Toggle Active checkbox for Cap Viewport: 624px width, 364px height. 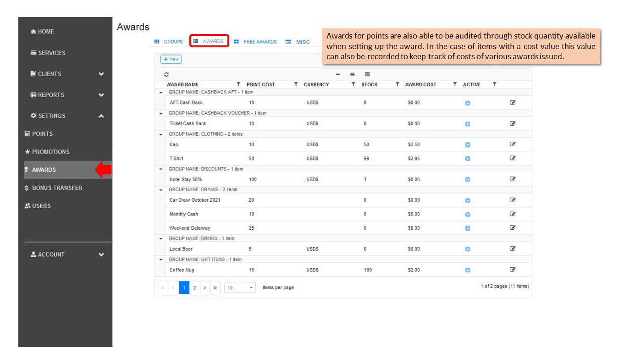[468, 145]
